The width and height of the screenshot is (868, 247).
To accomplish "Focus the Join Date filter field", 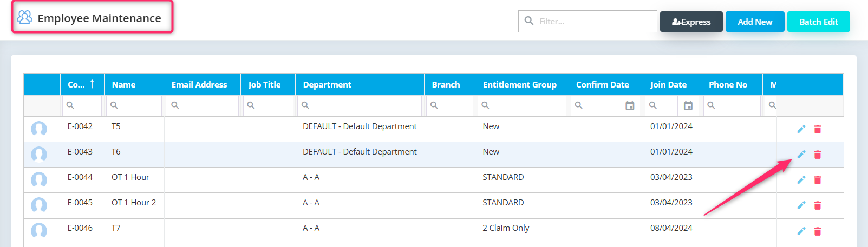I will click(x=661, y=106).
